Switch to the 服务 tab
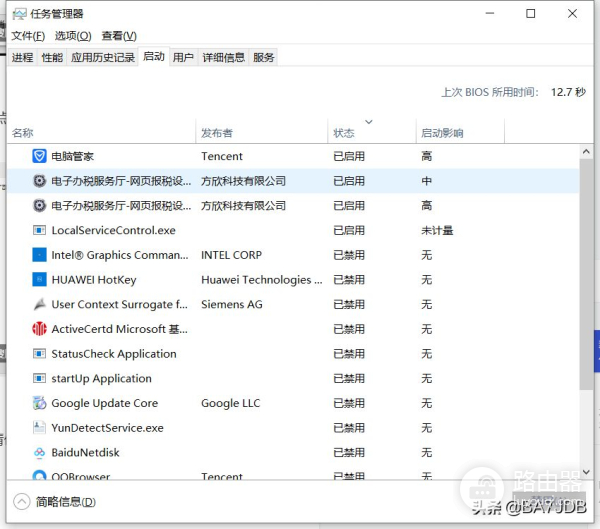Viewport: 600px width, 529px height. pos(263,57)
